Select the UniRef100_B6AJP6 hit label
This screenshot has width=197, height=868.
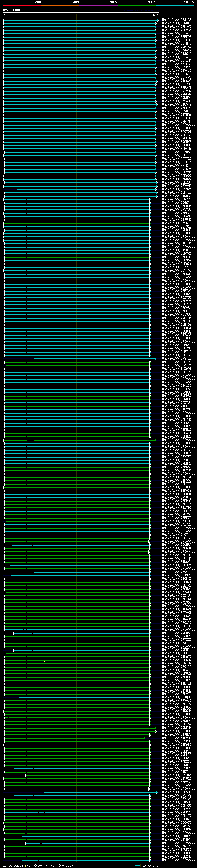click(x=176, y=365)
